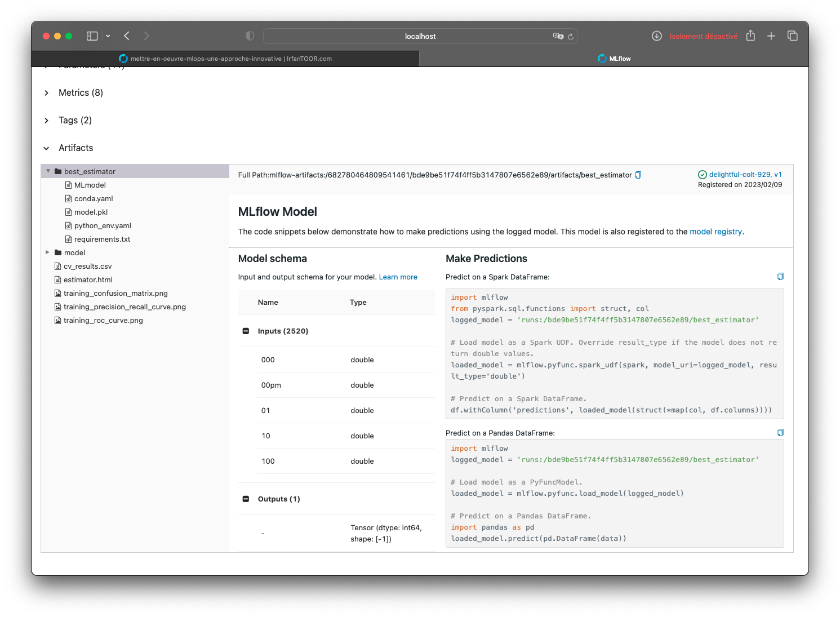Click the MLflow Model heading

pyautogui.click(x=278, y=212)
